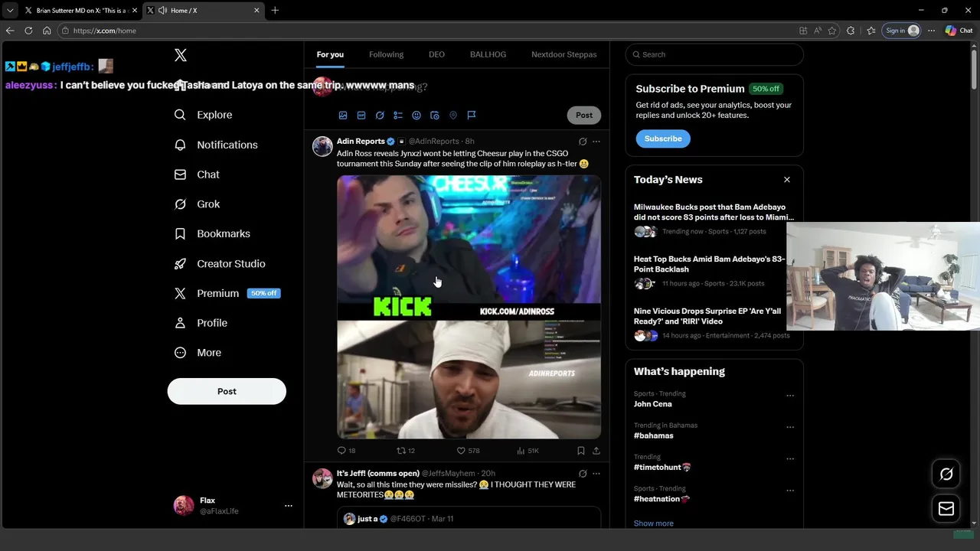
Task: Share the Adin Reports post
Action: 596,451
